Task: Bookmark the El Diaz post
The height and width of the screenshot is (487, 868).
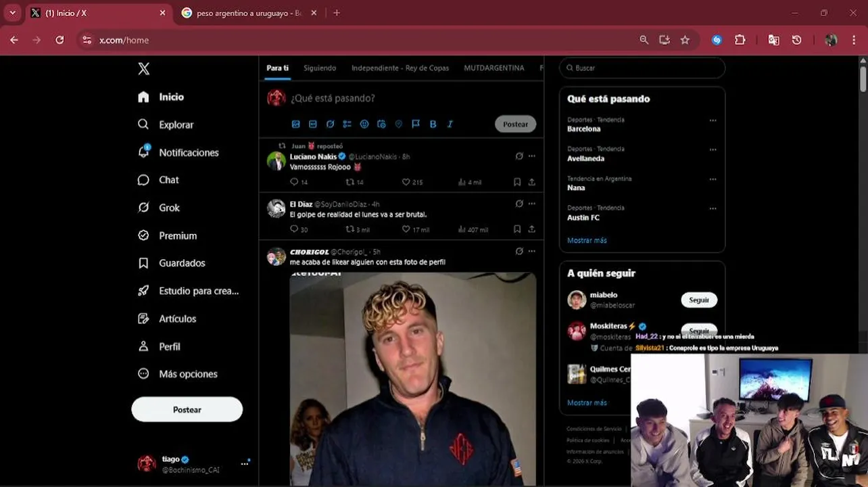Action: 517,229
